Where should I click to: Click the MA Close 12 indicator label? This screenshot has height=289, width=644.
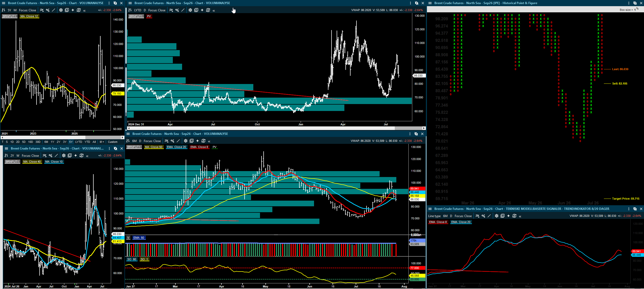29,16
